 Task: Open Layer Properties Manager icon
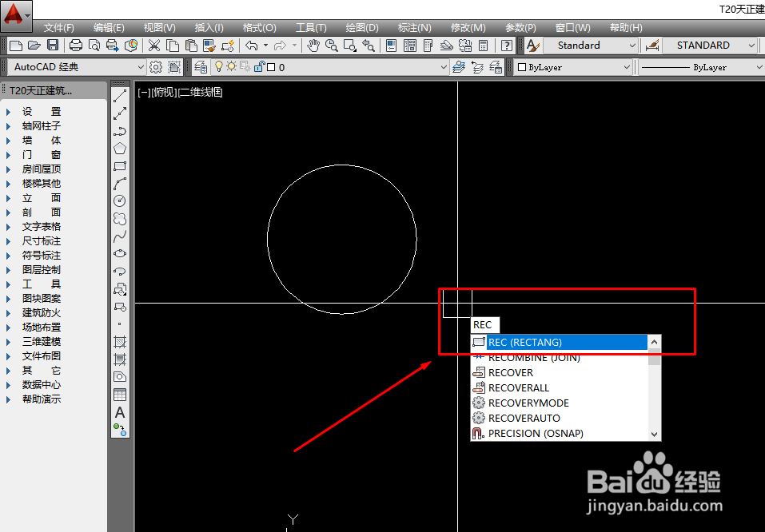(201, 67)
